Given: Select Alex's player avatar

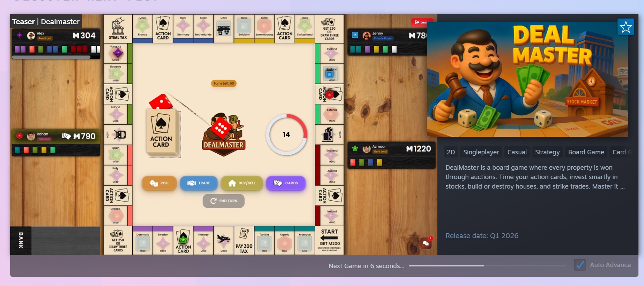Looking at the screenshot, I should click(x=31, y=36).
